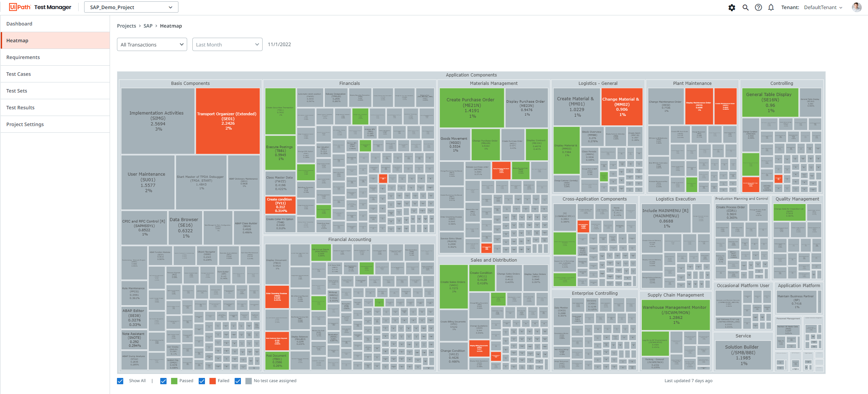The width and height of the screenshot is (868, 394).
Task: Go to Projects breadcrumb link
Action: click(126, 26)
